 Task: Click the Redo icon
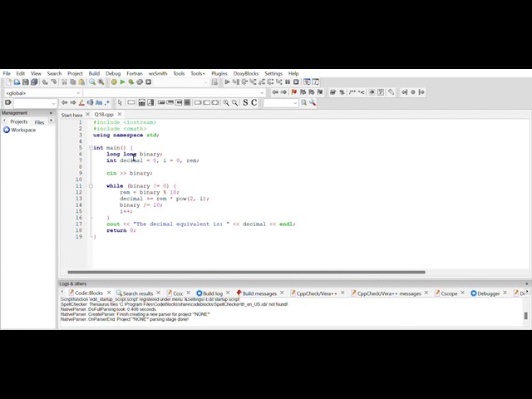point(53,82)
